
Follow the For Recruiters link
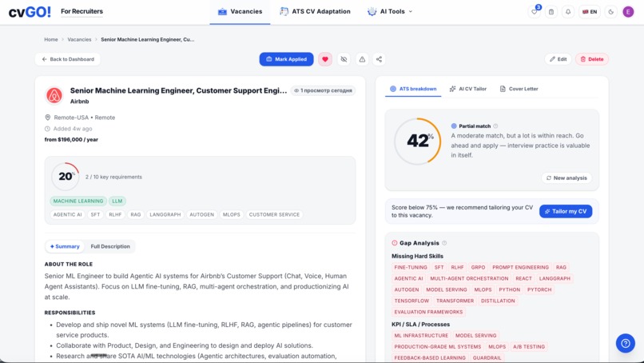click(81, 11)
